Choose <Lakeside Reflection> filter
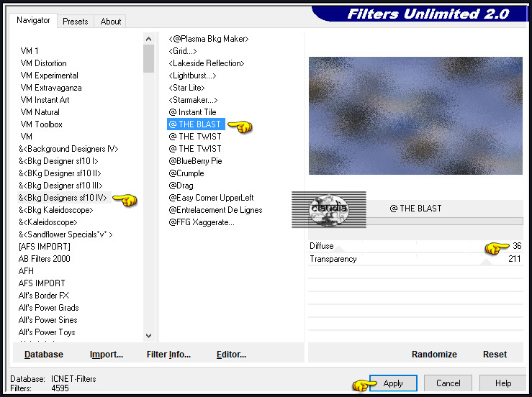 click(x=207, y=63)
